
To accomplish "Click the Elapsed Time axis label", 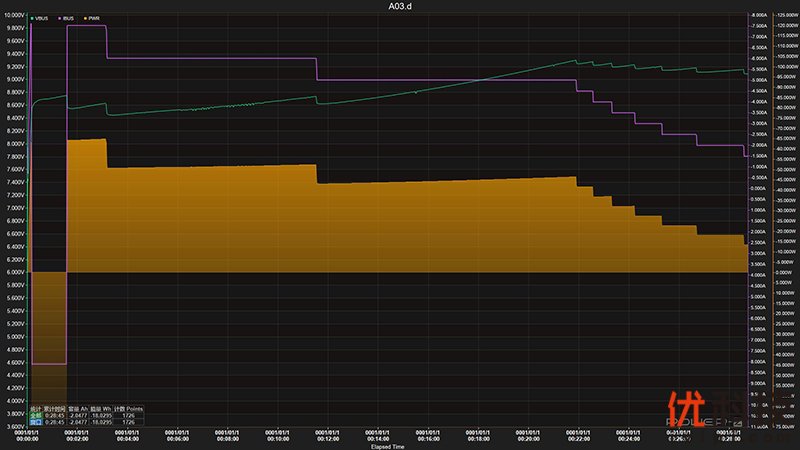I will pyautogui.click(x=386, y=445).
